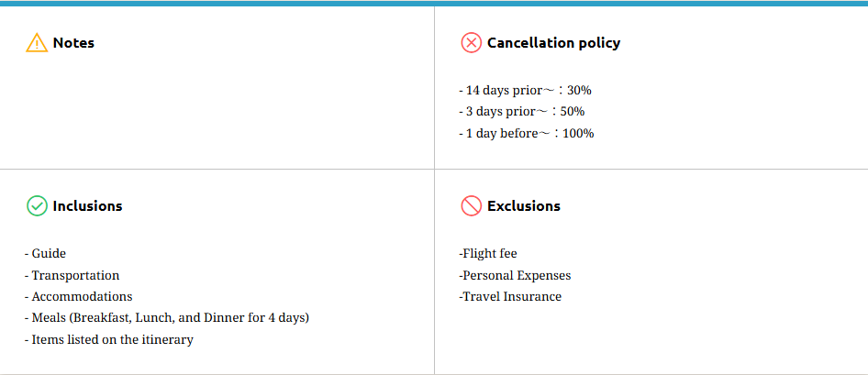Select the Notes heading
The width and height of the screenshot is (868, 375).
pos(73,43)
